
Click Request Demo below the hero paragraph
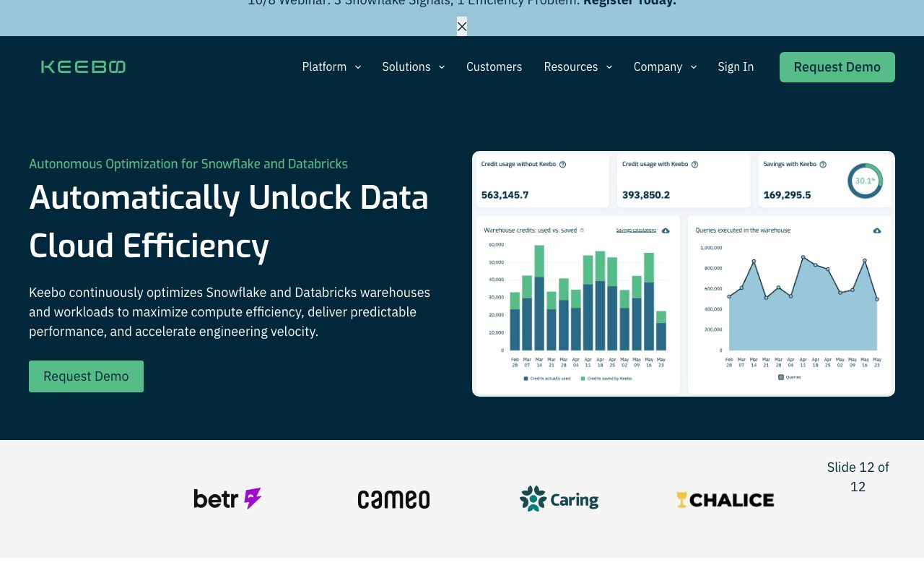click(86, 376)
